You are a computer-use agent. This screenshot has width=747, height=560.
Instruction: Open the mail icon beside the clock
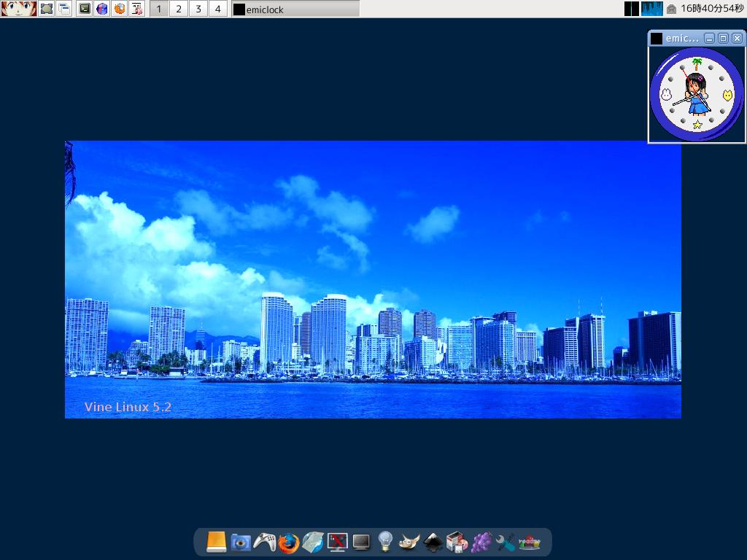(x=672, y=9)
